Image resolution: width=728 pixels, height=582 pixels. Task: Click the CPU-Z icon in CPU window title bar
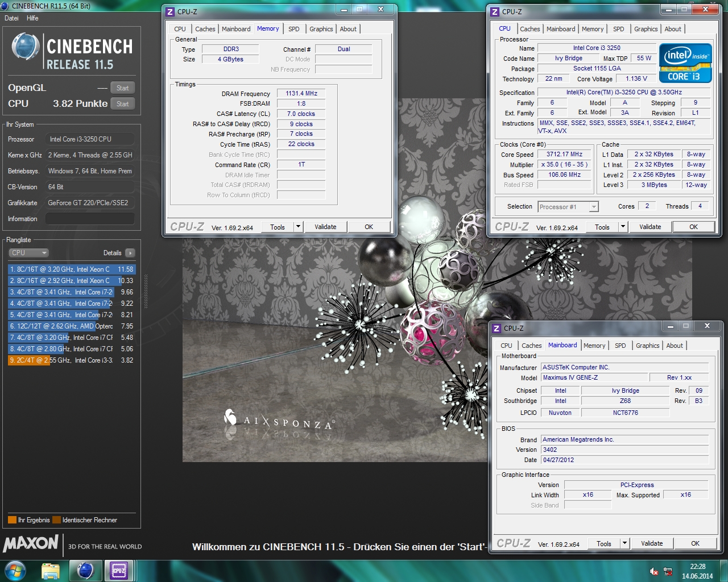pos(495,11)
